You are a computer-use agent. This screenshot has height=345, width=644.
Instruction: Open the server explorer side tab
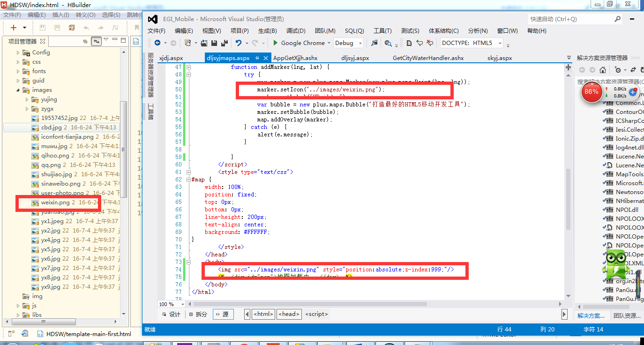tap(150, 76)
